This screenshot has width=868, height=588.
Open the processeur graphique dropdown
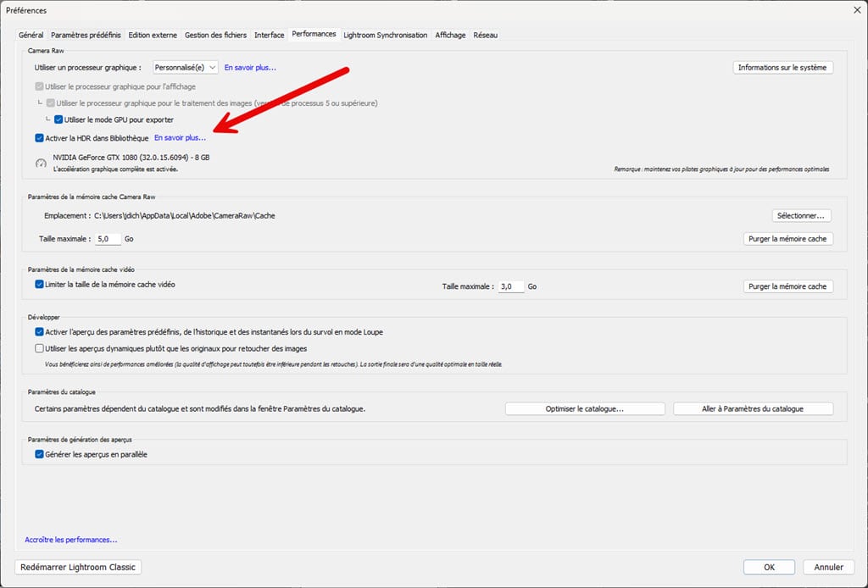point(185,68)
